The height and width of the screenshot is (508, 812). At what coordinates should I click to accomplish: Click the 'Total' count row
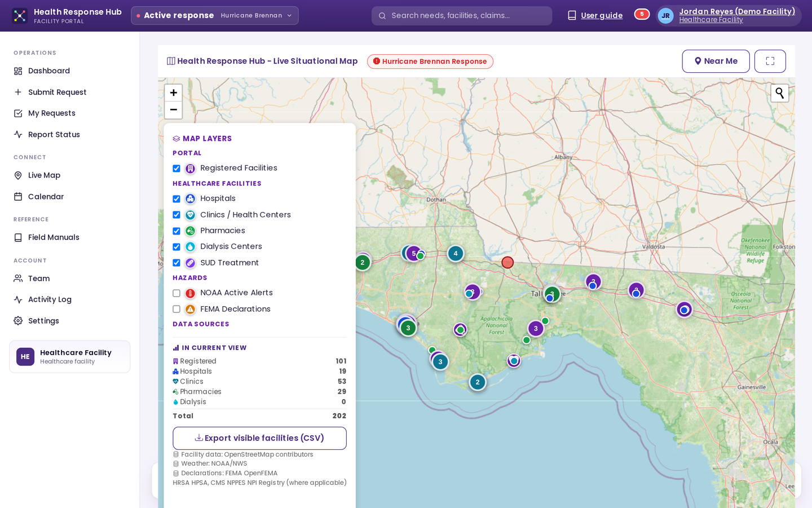tap(259, 416)
